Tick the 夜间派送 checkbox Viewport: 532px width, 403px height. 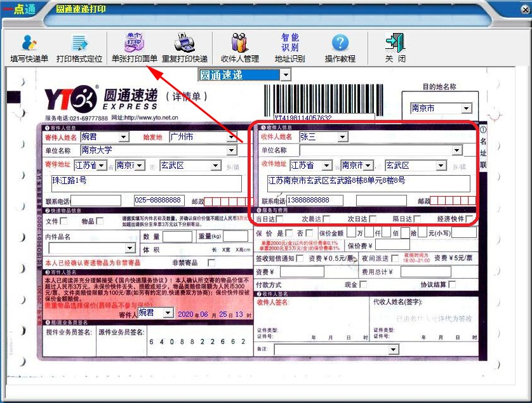tap(395, 258)
